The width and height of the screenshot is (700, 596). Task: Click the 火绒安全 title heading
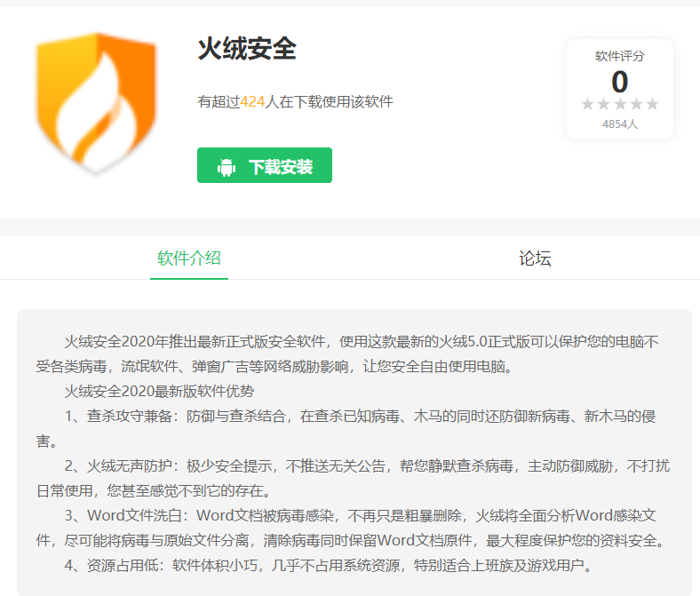pyautogui.click(x=247, y=48)
